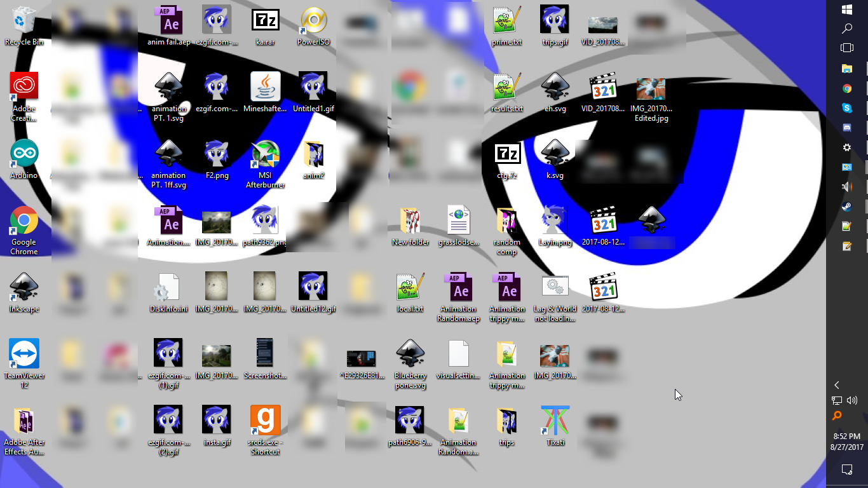Image resolution: width=868 pixels, height=488 pixels.
Task: Select the srcds.exe shortcut icon
Action: 265,421
